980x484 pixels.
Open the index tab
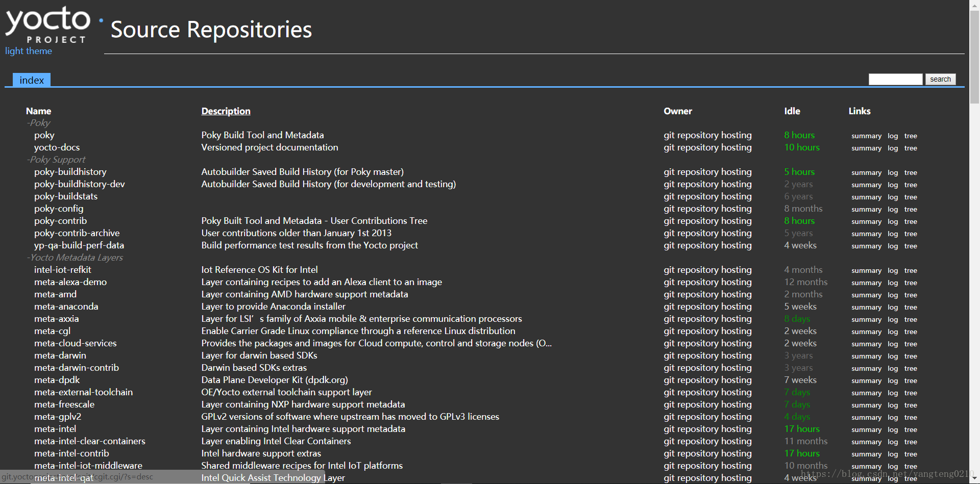click(x=32, y=80)
